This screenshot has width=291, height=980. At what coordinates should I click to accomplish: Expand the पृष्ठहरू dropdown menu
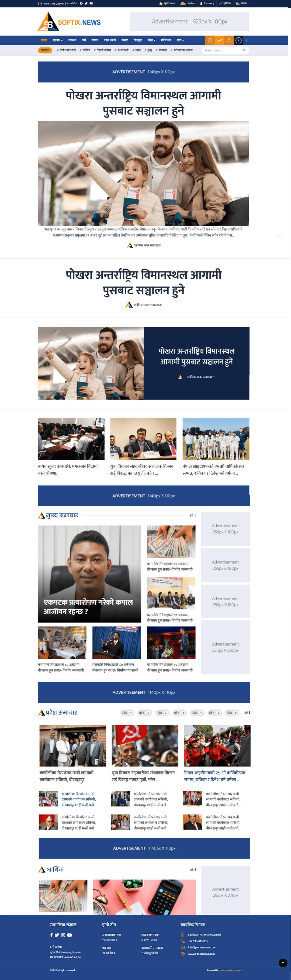coord(58,40)
